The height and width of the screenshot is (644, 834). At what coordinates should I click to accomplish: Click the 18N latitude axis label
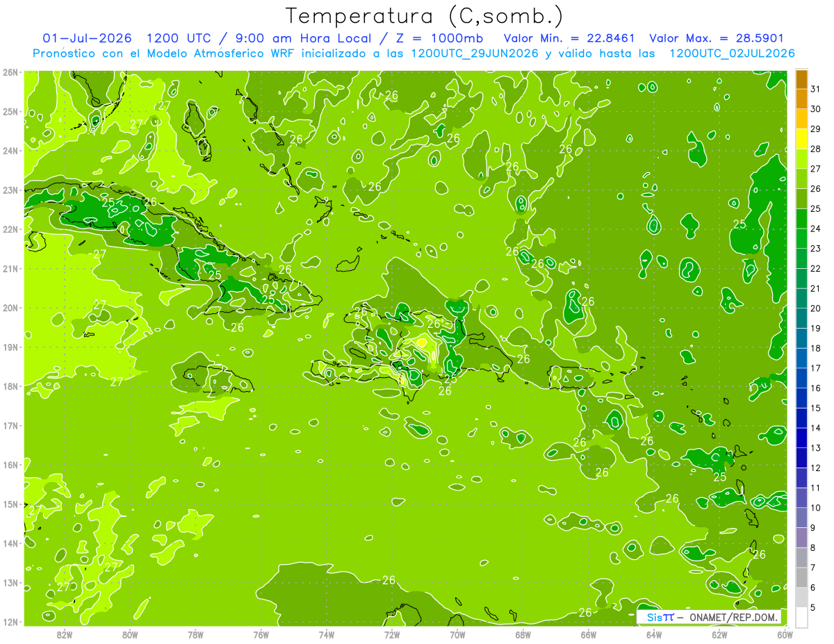[x=10, y=386]
